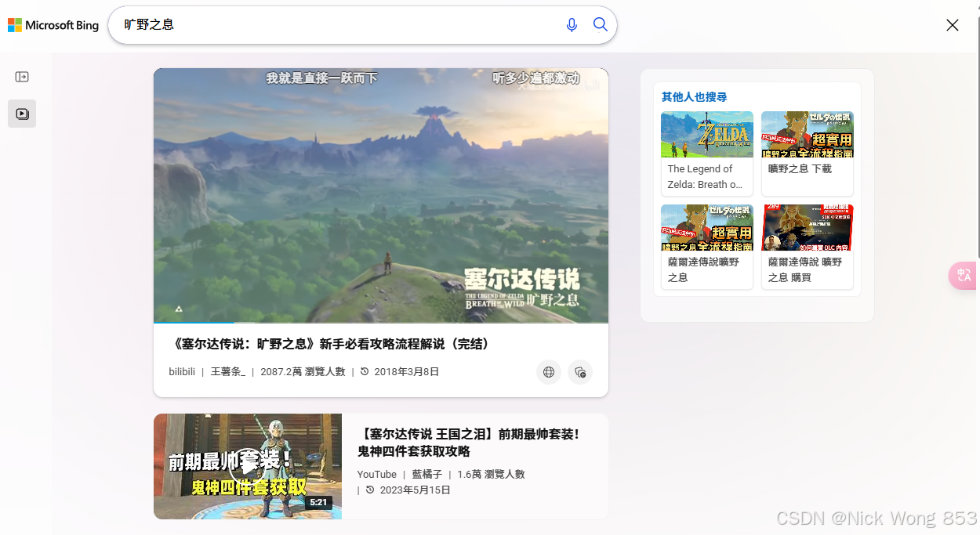
Task: Close the video overlay with the X
Action: tap(952, 25)
